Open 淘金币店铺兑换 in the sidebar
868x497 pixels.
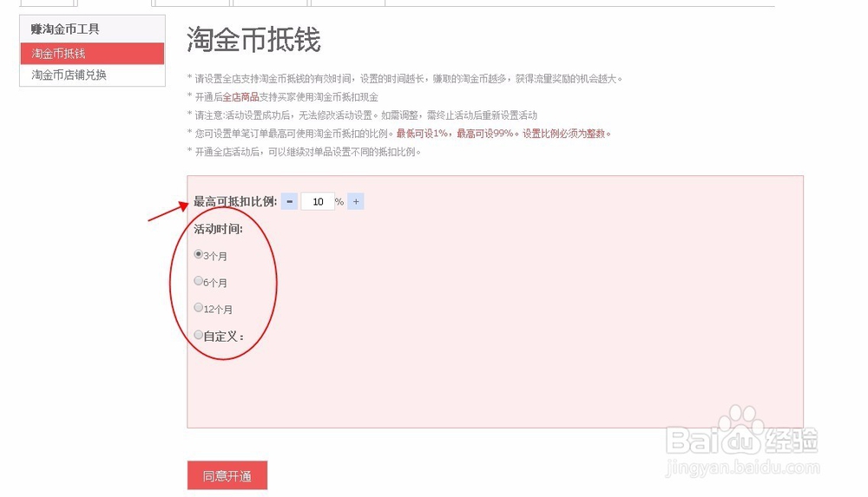coord(93,75)
